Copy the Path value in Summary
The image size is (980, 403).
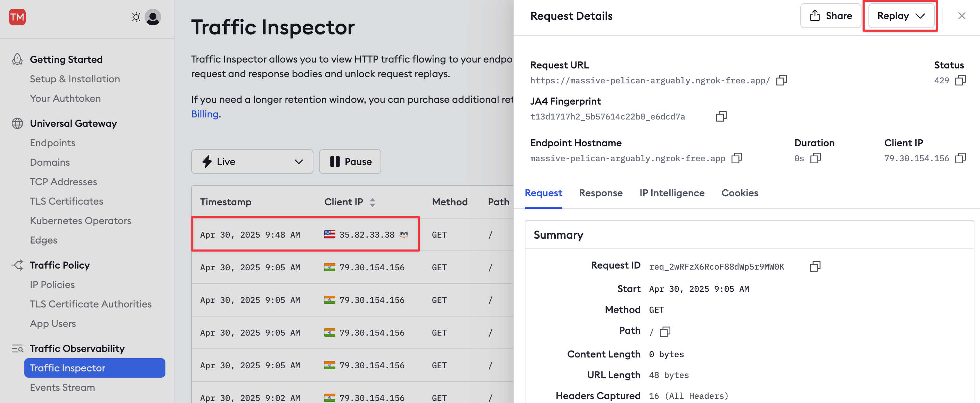665,332
